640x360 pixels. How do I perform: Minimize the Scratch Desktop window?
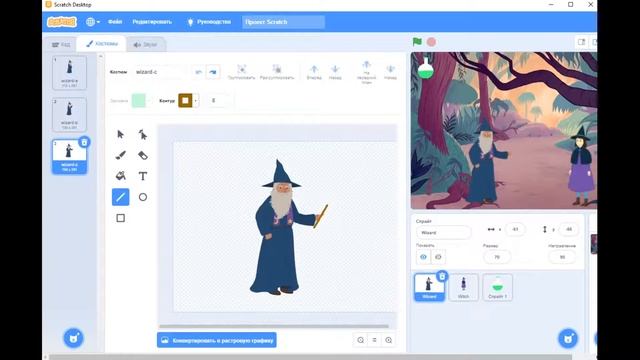click(x=551, y=5)
